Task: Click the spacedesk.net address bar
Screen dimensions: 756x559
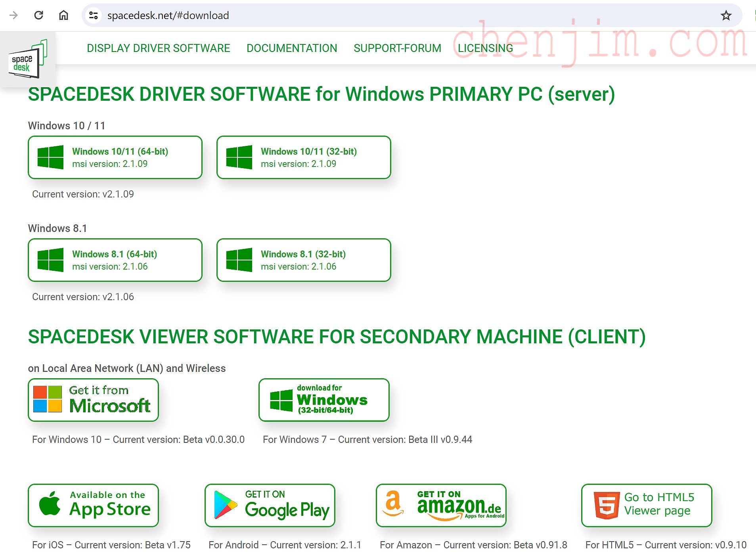Action: tap(411, 15)
